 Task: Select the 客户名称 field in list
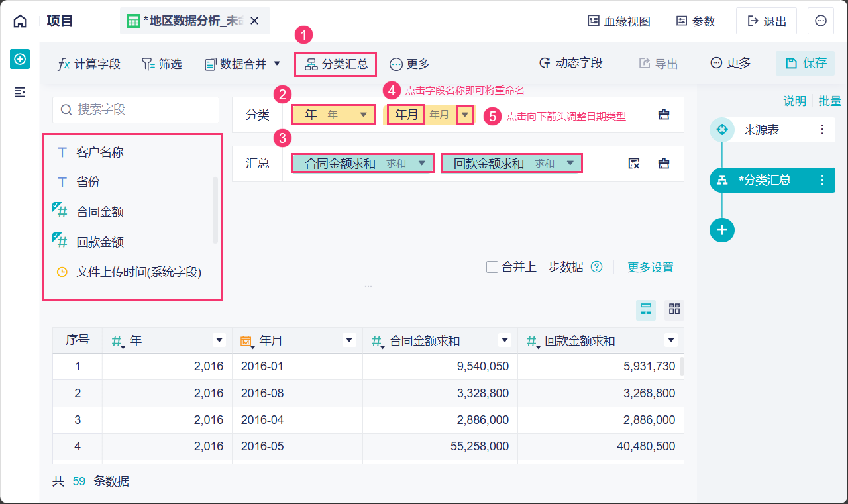pyautogui.click(x=100, y=152)
